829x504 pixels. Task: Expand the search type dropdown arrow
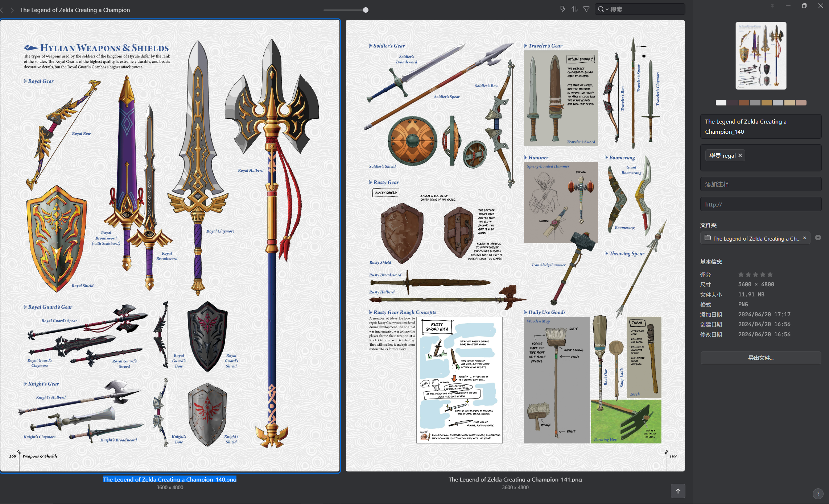coord(607,9)
